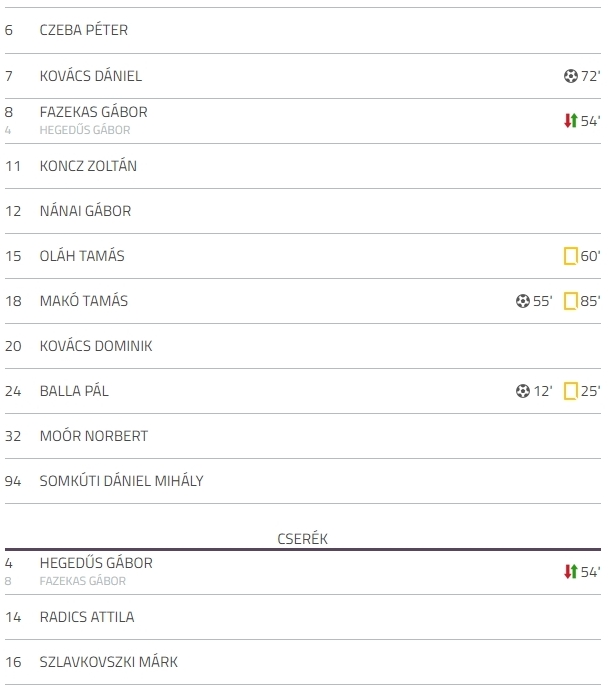Viewport: 608px width, 690px height.
Task: Click Balla Pál's 25' yellow card icon
Action: click(571, 391)
